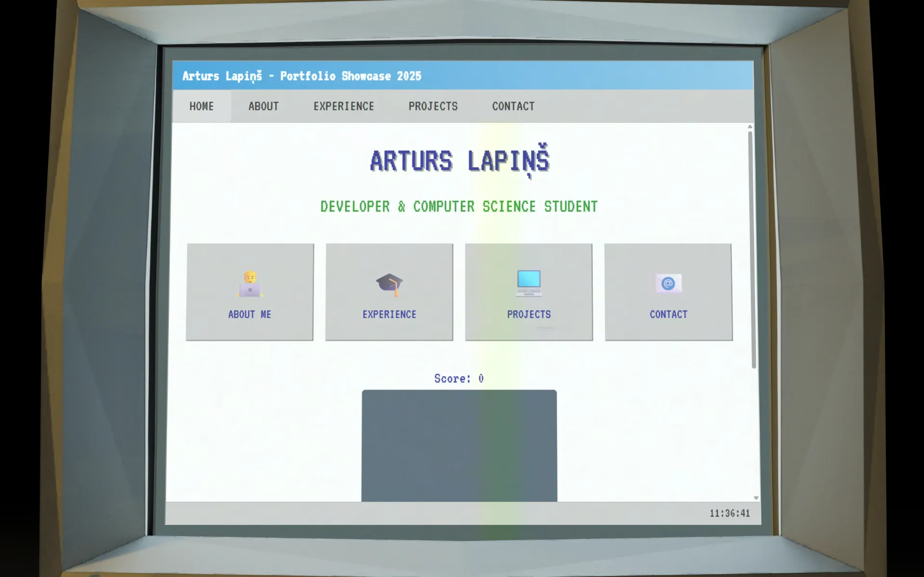Click the Developer & Computer Science Student subtitle
The width and height of the screenshot is (924, 577).
(x=459, y=207)
